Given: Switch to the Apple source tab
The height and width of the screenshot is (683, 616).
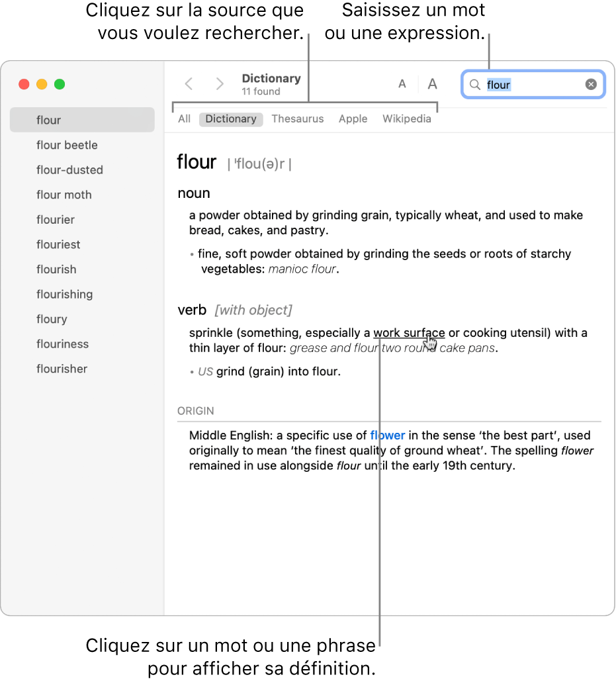Looking at the screenshot, I should click(x=353, y=119).
